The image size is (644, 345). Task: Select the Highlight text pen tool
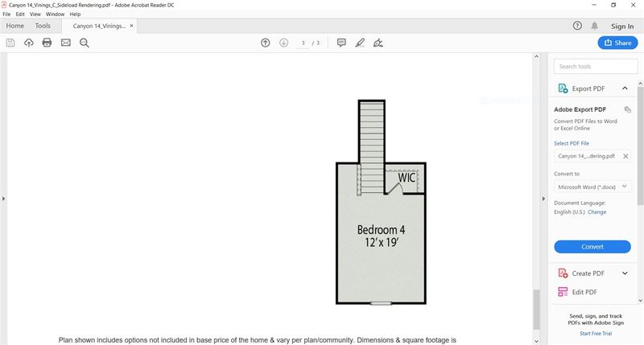360,43
